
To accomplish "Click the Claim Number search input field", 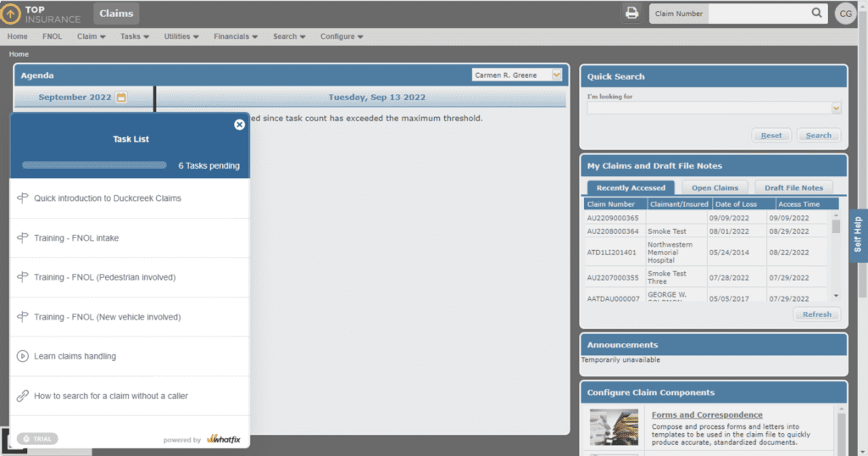I will coord(759,14).
